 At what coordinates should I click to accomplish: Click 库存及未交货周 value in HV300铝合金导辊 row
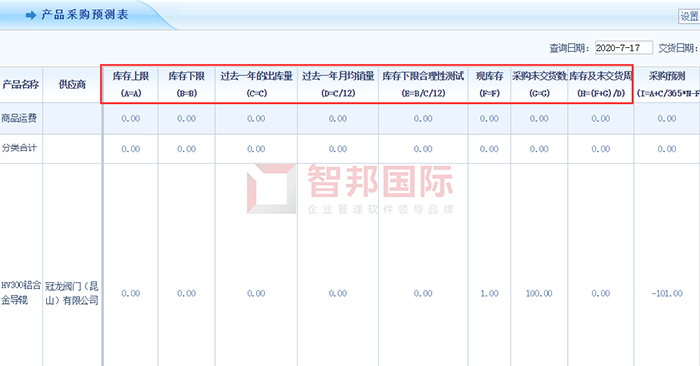[x=600, y=293]
